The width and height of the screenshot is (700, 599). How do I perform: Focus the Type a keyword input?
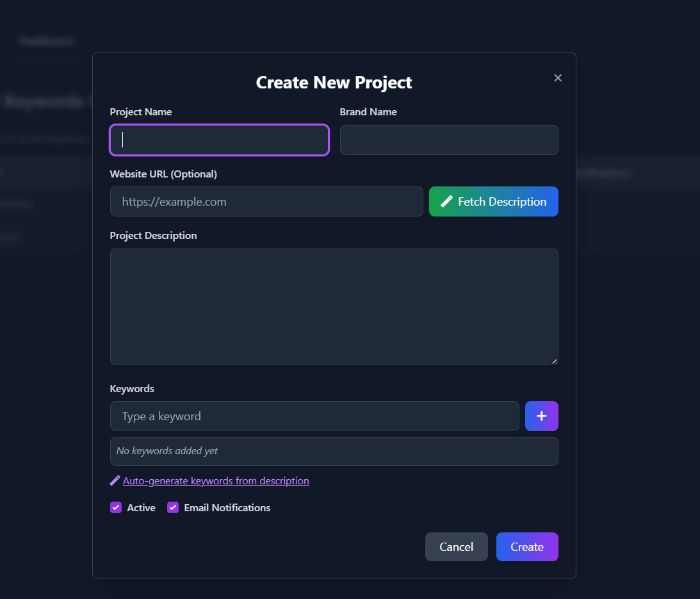coord(314,416)
